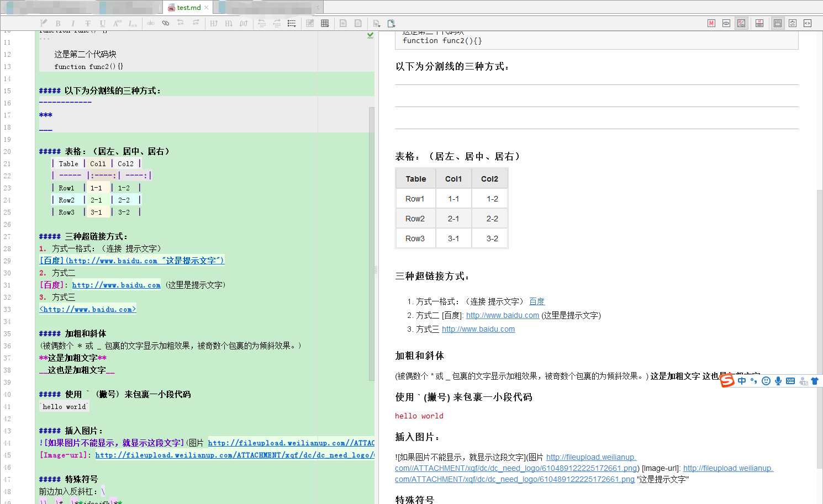Click the first page document icon

click(343, 23)
